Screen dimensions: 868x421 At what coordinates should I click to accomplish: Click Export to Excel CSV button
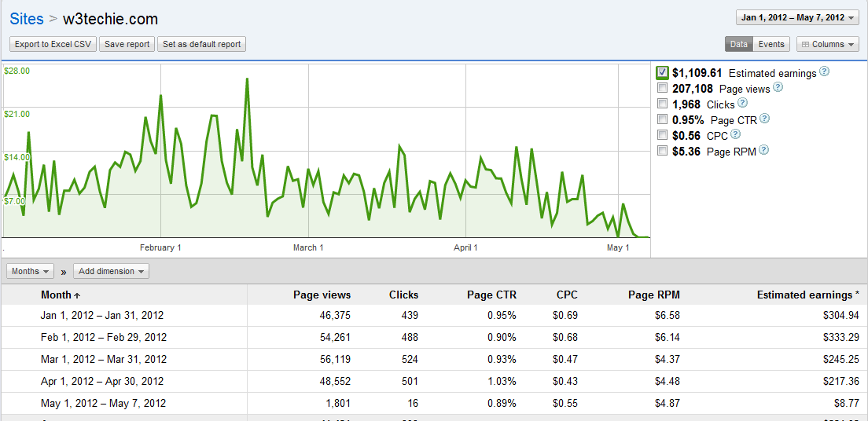[53, 45]
